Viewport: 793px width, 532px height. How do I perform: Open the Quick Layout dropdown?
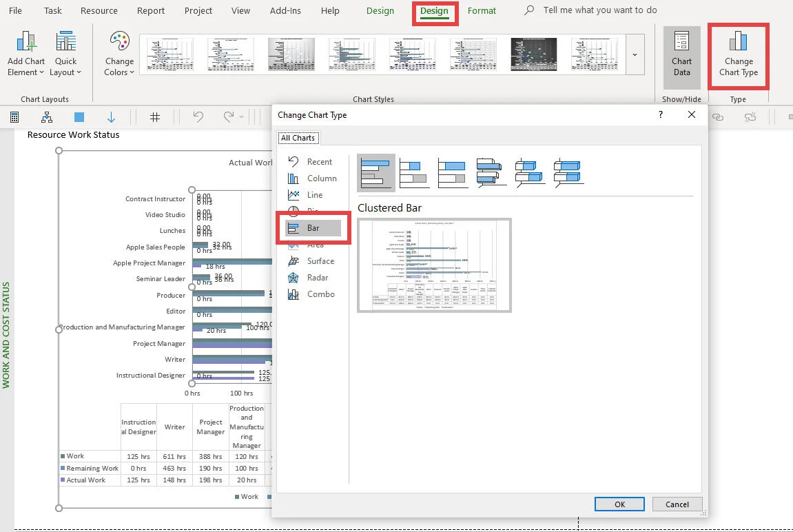coord(65,53)
